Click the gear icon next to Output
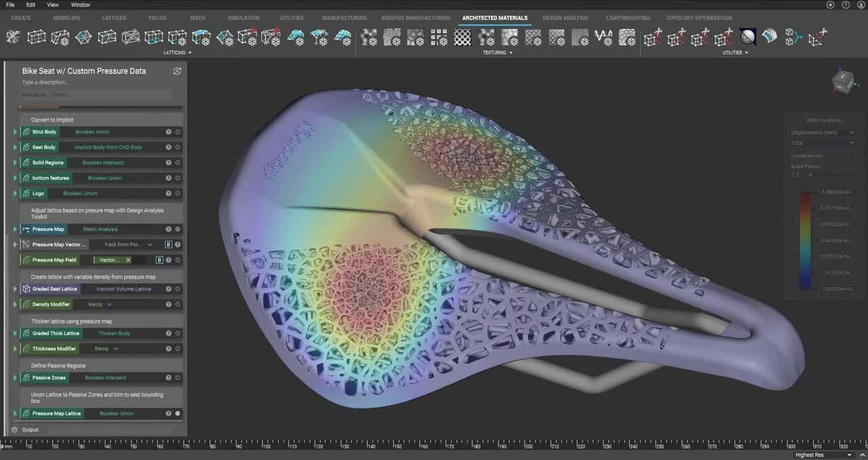 point(14,429)
